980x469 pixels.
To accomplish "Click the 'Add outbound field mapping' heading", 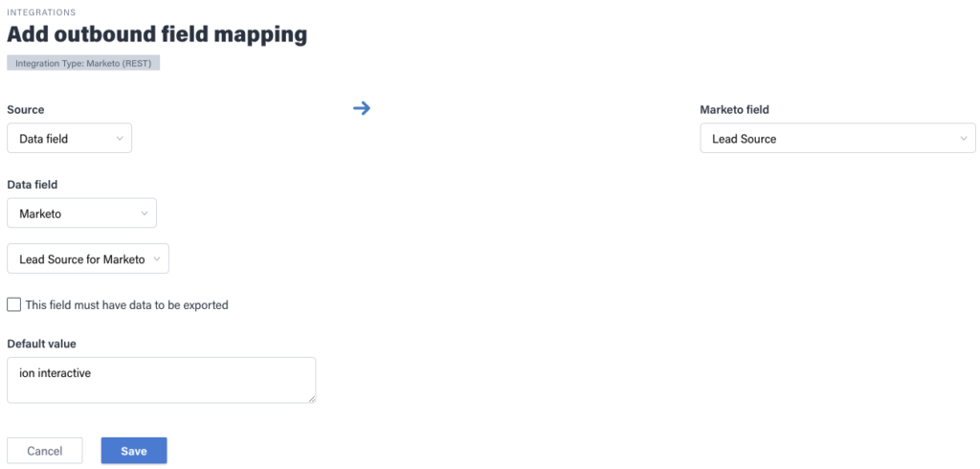I will coord(157,34).
